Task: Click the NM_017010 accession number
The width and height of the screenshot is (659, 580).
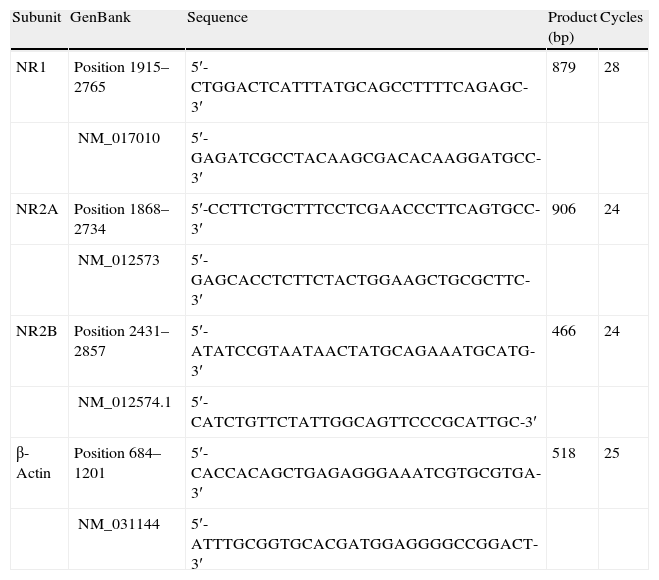Action: coord(119,139)
